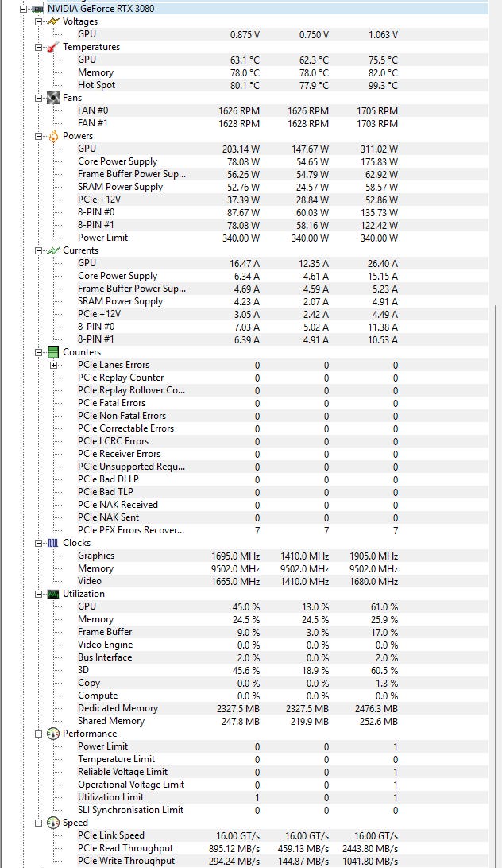502x868 pixels.
Task: Collapse the Performance section
Action: click(x=38, y=734)
